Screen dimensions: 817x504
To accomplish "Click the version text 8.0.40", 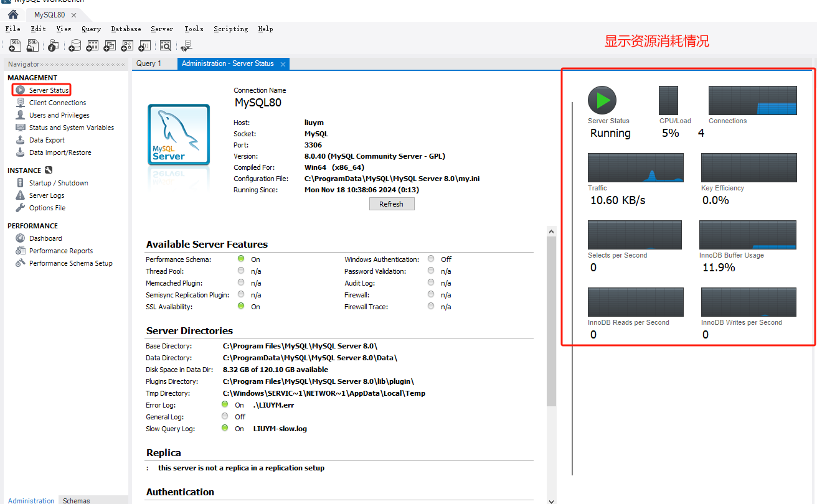I will click(x=375, y=156).
